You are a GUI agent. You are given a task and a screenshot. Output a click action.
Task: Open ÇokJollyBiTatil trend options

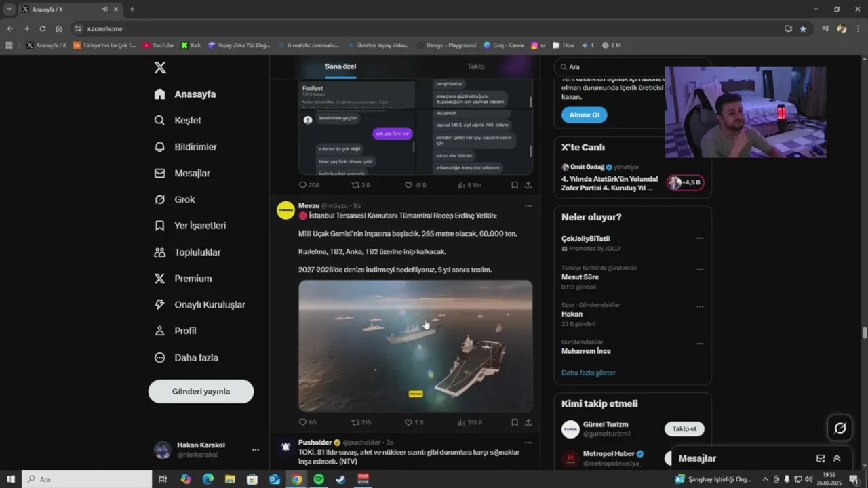point(700,239)
